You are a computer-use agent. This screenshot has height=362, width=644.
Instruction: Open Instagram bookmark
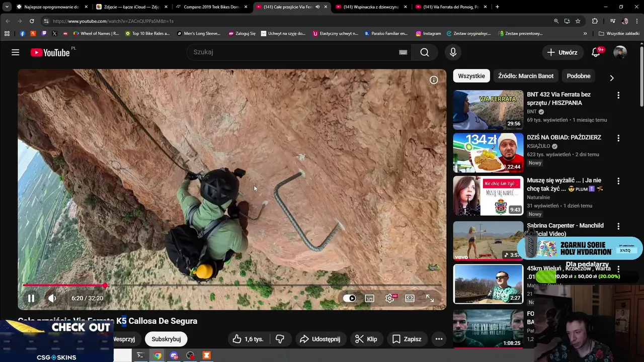[x=428, y=33]
